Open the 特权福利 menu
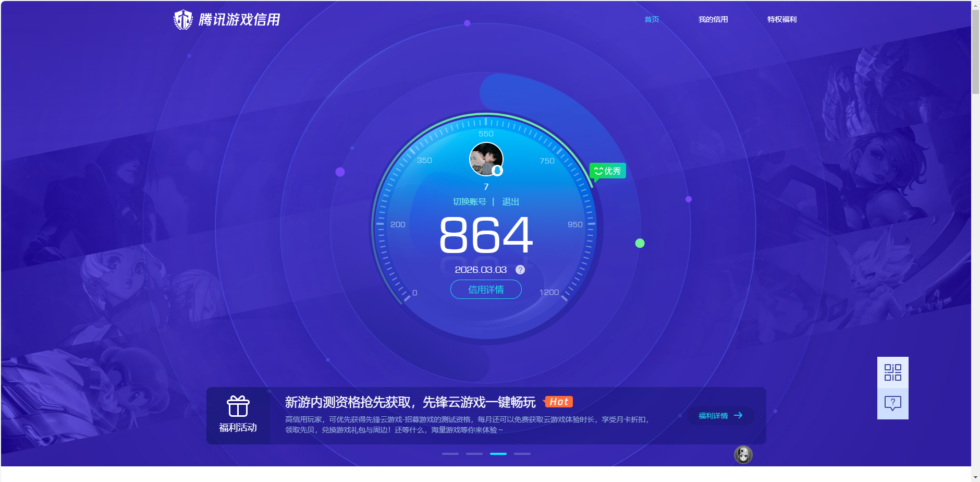 point(781,19)
